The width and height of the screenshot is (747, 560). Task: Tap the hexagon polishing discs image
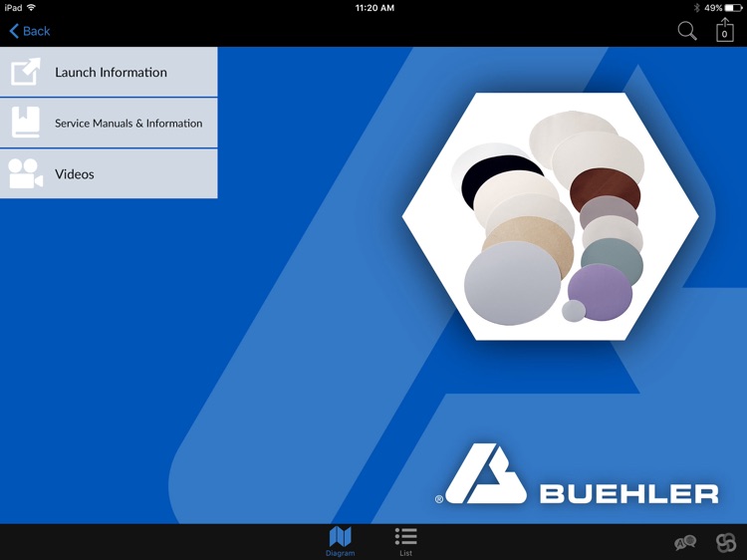[x=550, y=216]
